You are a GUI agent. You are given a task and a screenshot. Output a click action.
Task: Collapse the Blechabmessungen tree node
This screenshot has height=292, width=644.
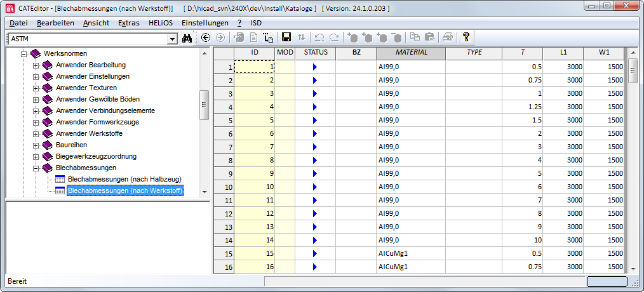pyautogui.click(x=36, y=168)
